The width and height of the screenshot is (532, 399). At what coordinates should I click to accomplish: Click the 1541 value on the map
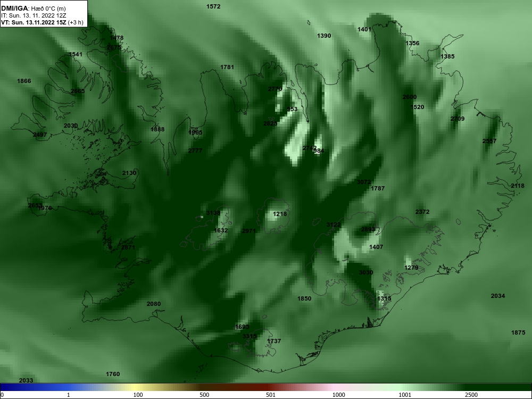(76, 54)
